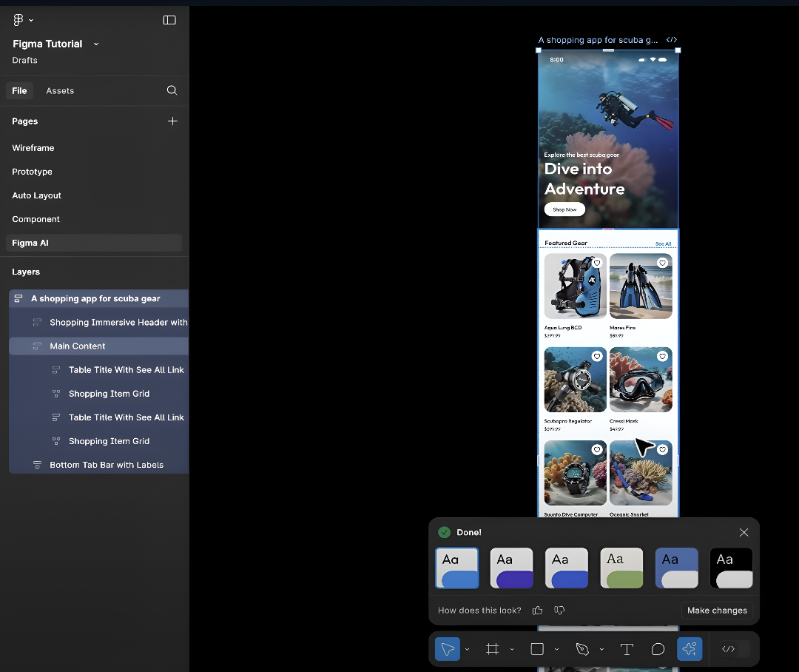Viewport: 799px width, 672px height.
Task: Select the Pen tool
Action: pos(582,649)
